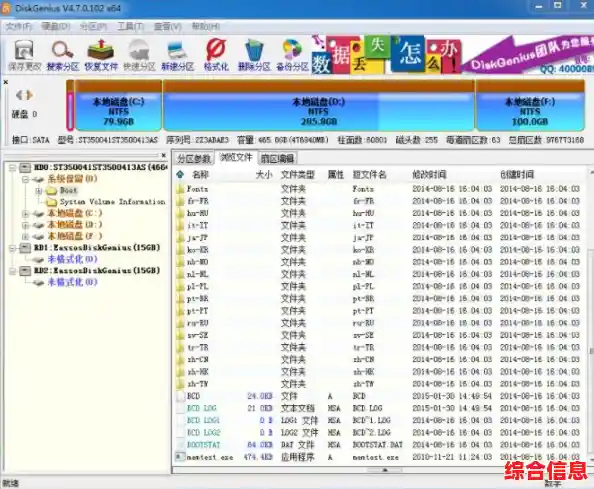The image size is (594, 489).
Task: Collapse the HD0 disk tree node
Action: click(13, 167)
